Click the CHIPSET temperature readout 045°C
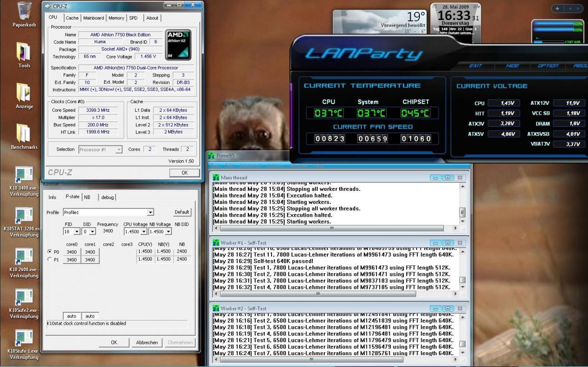588x367 pixels. pyautogui.click(x=415, y=113)
